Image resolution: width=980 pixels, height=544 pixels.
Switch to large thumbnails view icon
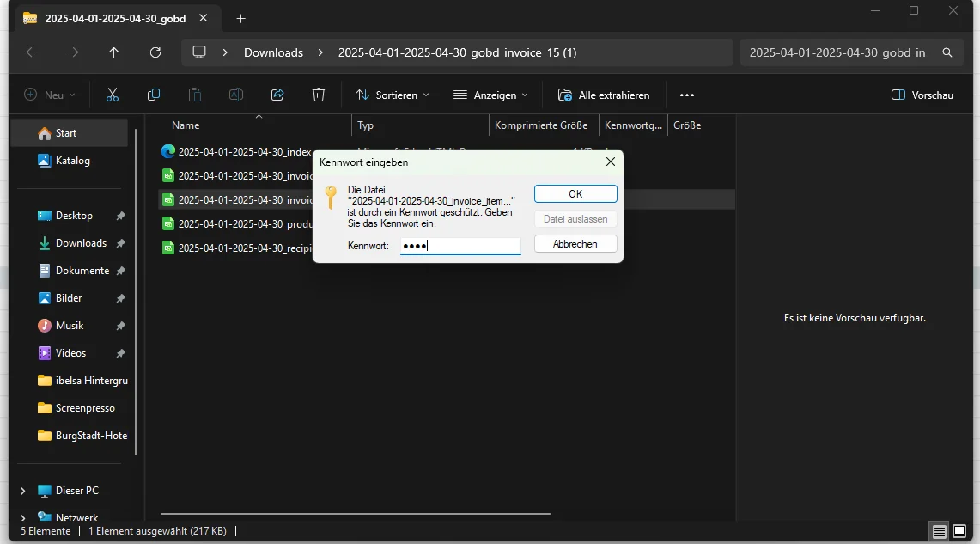point(959,531)
